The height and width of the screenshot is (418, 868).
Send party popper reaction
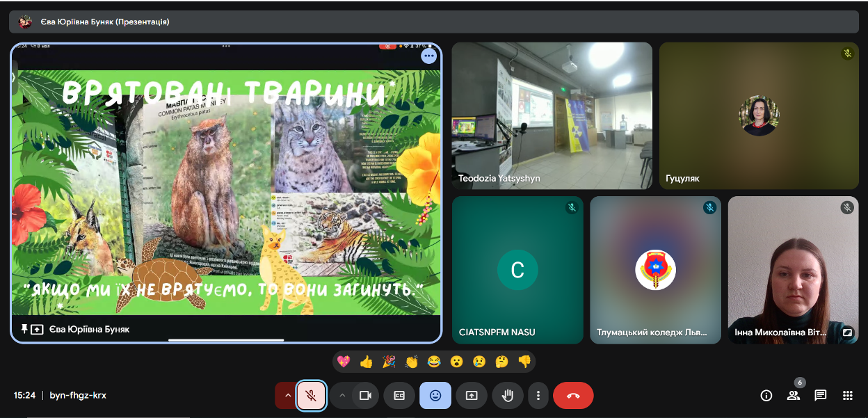coord(389,361)
